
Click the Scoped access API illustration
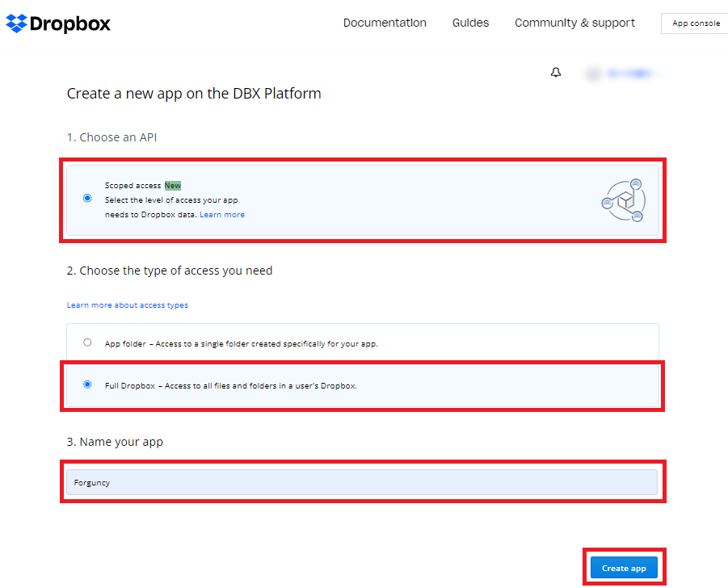pyautogui.click(x=624, y=200)
